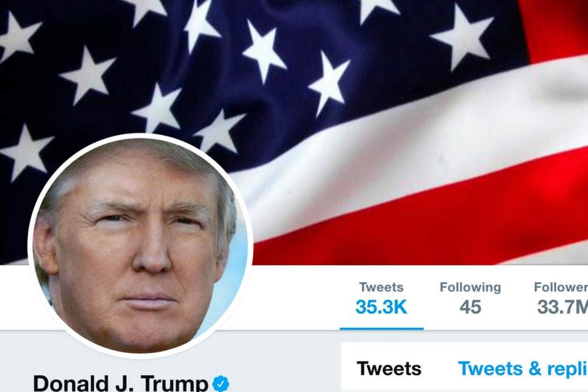Click the blue verified badge icon

point(221,383)
